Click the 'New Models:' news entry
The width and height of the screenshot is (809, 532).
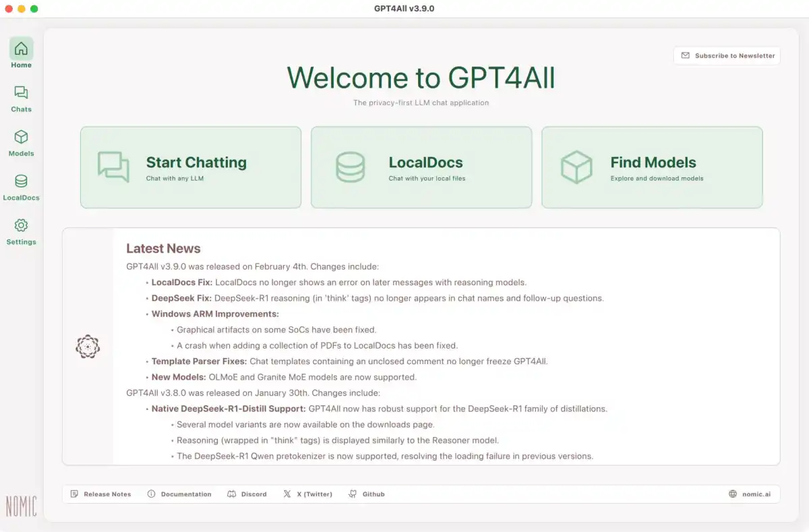(x=284, y=377)
